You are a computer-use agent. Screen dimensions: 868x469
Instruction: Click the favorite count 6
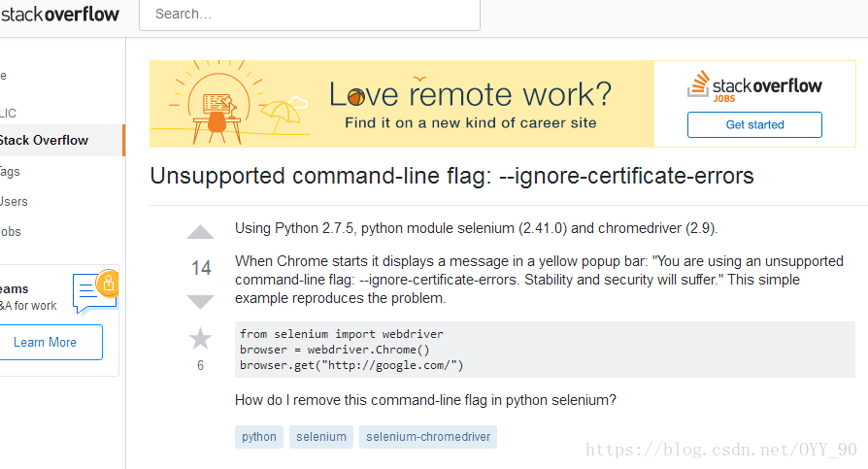[x=200, y=365]
